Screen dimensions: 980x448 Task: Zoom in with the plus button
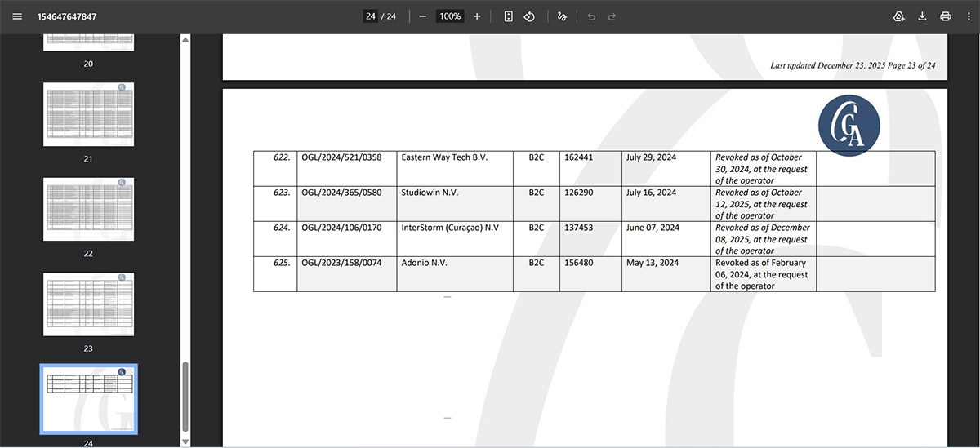point(477,16)
